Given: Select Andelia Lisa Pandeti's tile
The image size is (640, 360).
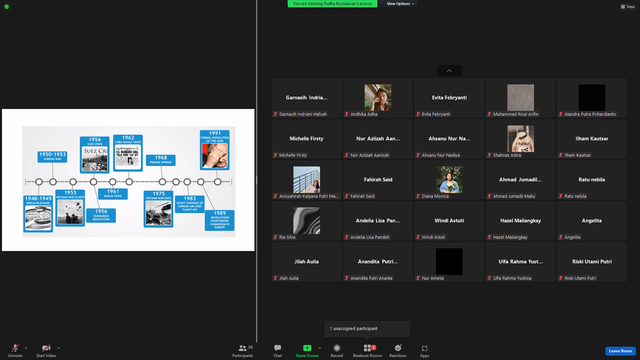Looking at the screenshot, I should [378, 221].
